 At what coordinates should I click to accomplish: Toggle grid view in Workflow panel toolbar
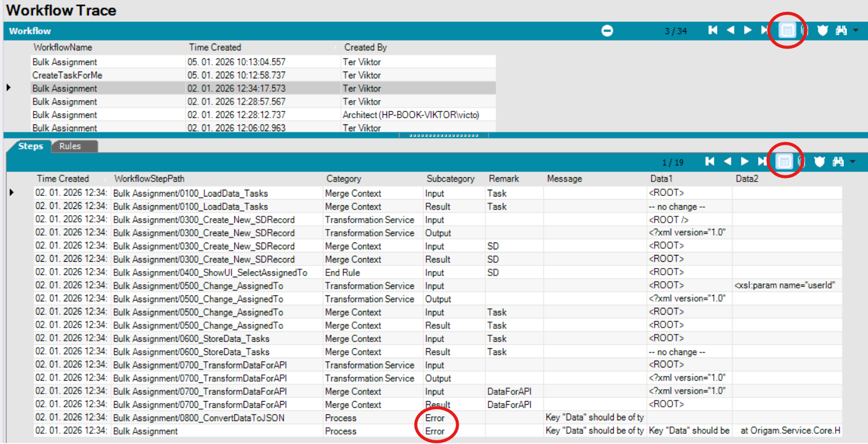click(x=787, y=30)
